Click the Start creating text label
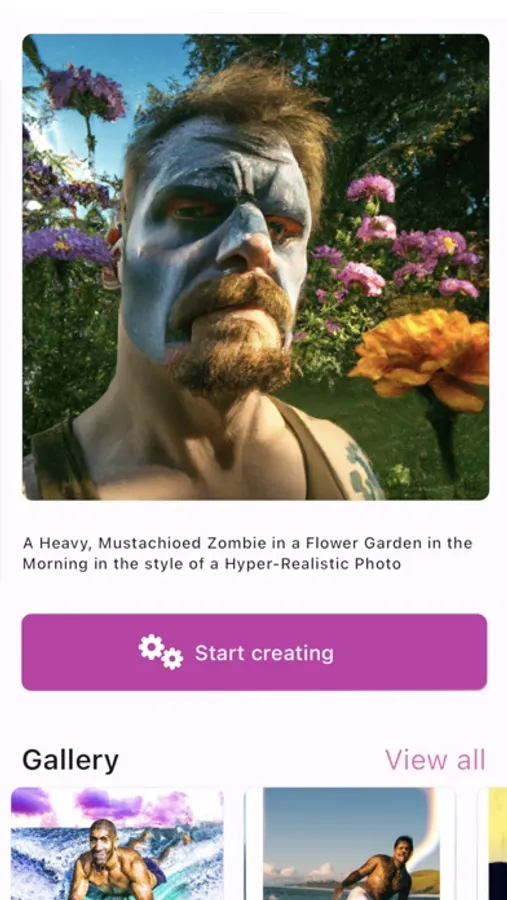507x900 pixels. tap(264, 653)
